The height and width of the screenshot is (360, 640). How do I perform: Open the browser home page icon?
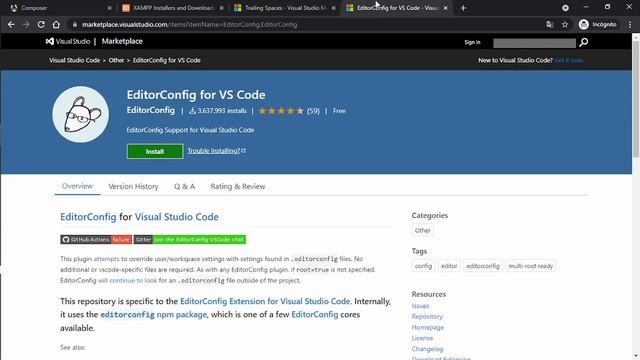[56, 24]
